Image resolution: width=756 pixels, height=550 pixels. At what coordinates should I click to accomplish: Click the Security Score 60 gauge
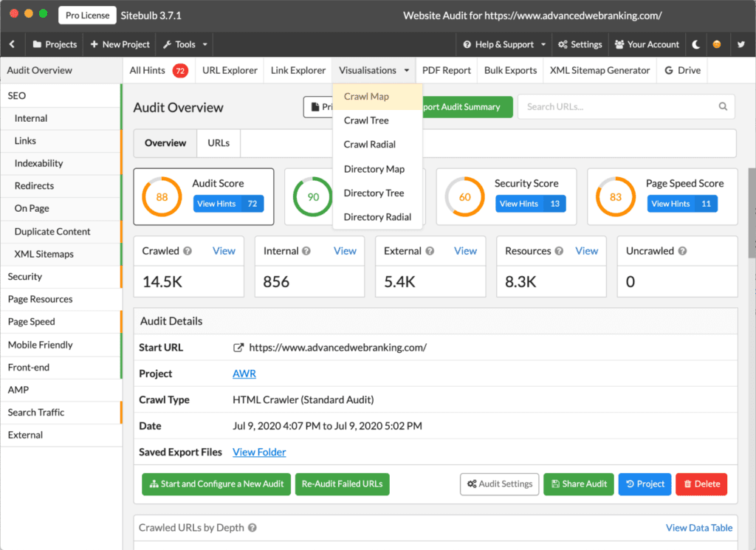click(464, 196)
